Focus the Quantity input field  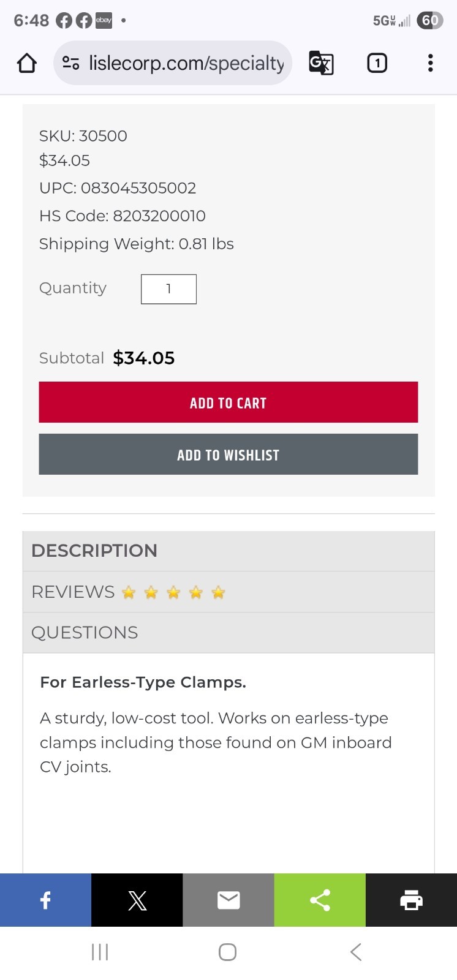(168, 289)
